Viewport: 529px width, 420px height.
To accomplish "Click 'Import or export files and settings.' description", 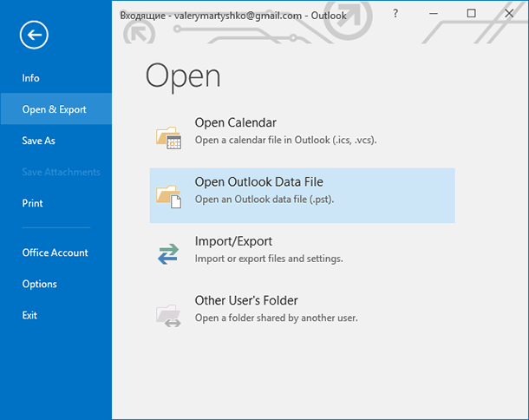I will coord(269,259).
